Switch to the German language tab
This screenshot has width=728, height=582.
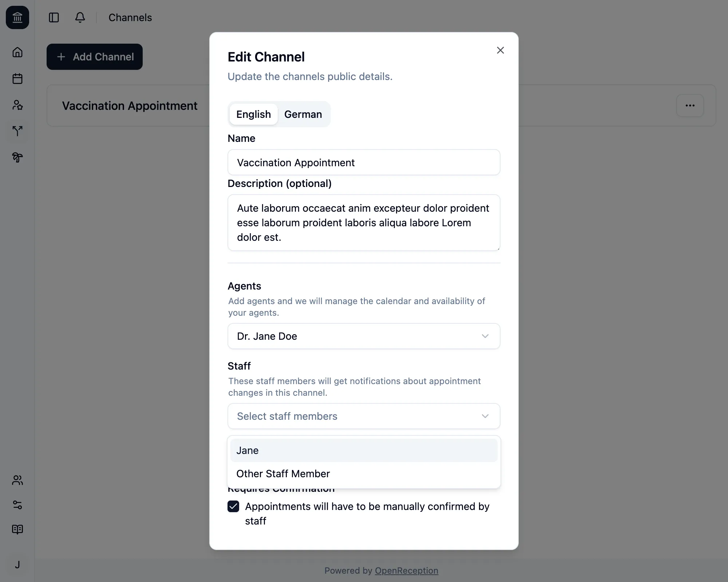click(303, 114)
